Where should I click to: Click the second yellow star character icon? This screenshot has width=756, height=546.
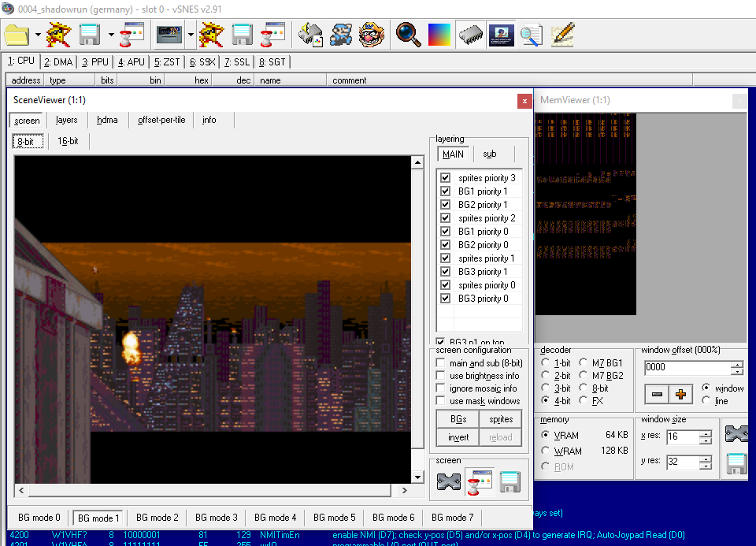point(211,35)
